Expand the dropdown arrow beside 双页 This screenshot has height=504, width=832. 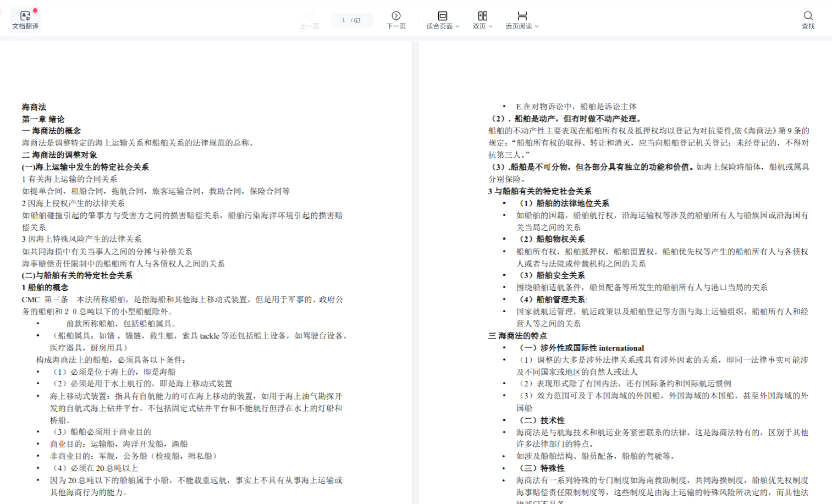pos(491,26)
